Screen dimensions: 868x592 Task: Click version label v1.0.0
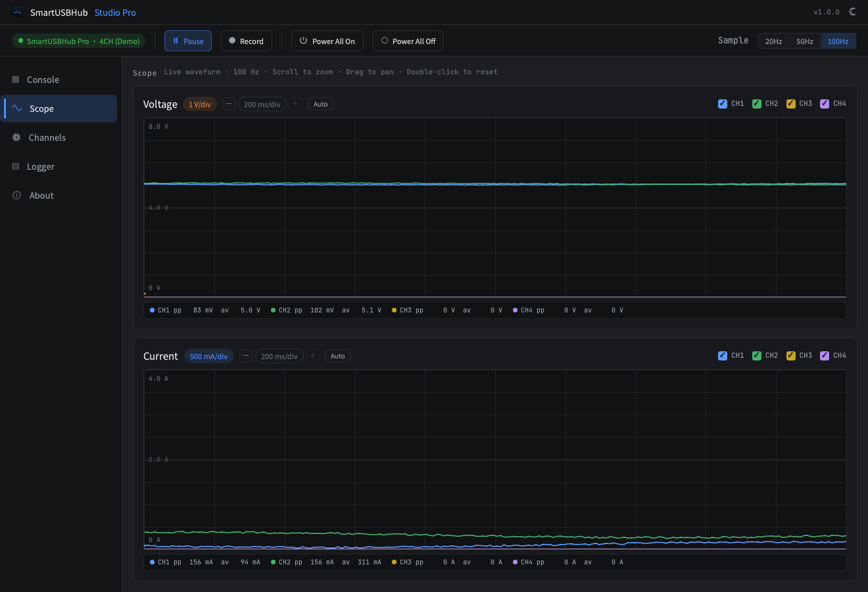(x=827, y=12)
